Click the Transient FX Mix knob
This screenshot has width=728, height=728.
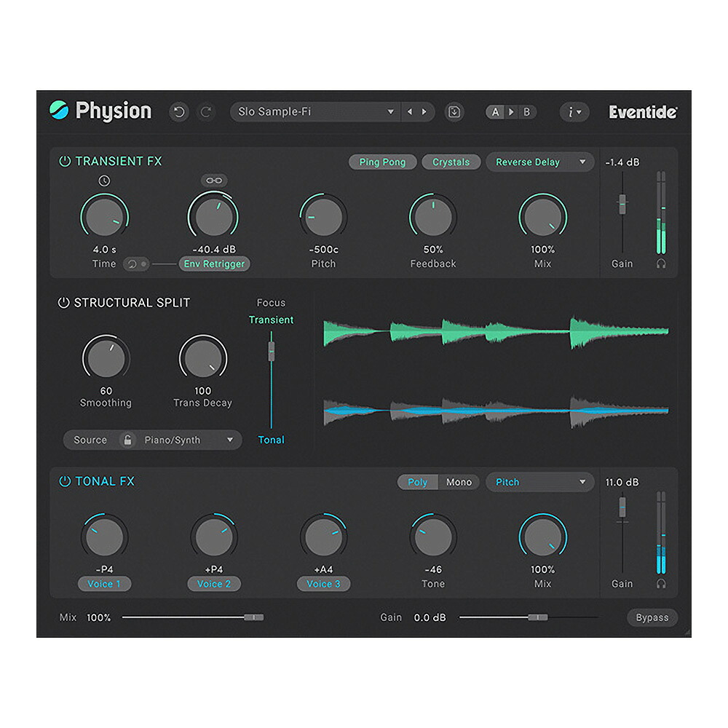pyautogui.click(x=543, y=217)
